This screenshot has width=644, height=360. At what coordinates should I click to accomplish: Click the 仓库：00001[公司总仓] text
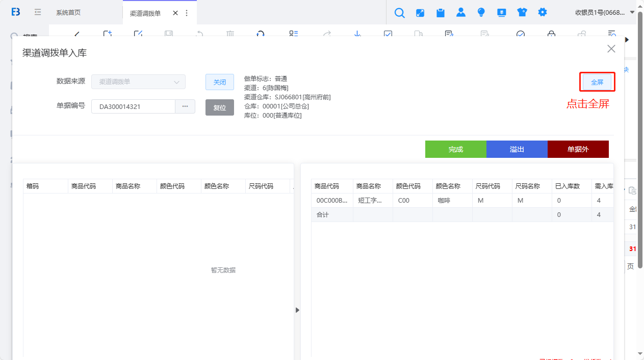(x=277, y=106)
